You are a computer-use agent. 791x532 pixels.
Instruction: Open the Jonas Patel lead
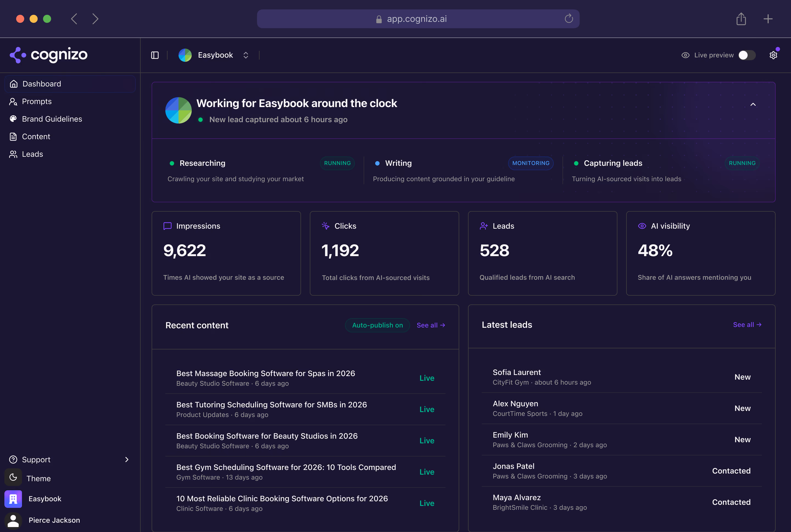click(622, 471)
